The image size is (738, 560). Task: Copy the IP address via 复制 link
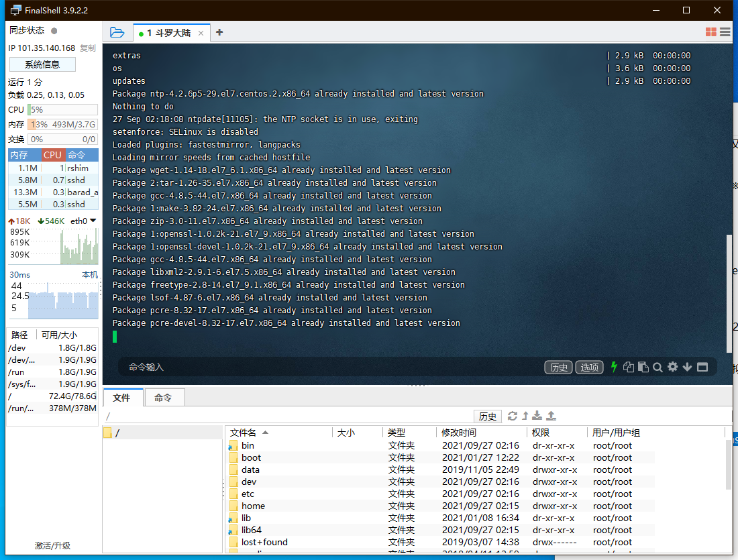(88, 48)
